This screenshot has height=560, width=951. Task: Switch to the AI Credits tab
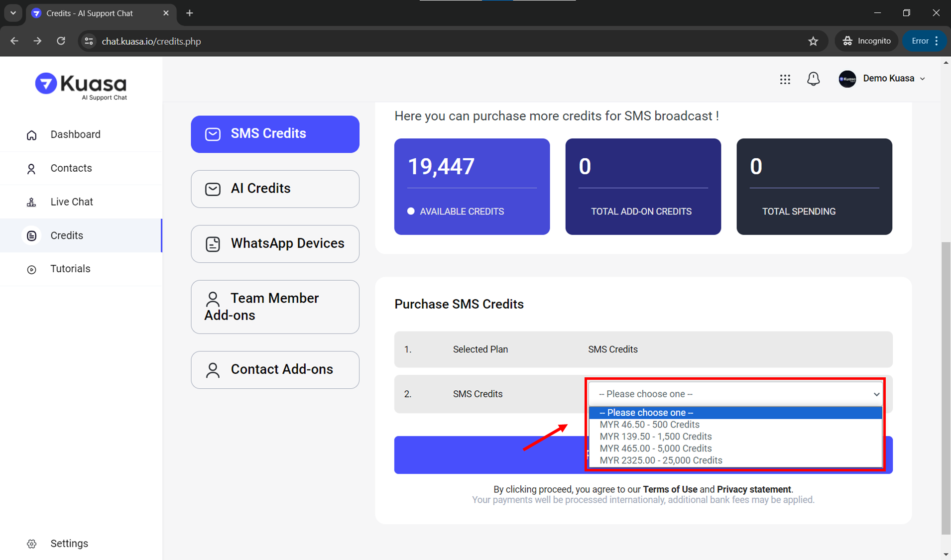pyautogui.click(x=275, y=189)
